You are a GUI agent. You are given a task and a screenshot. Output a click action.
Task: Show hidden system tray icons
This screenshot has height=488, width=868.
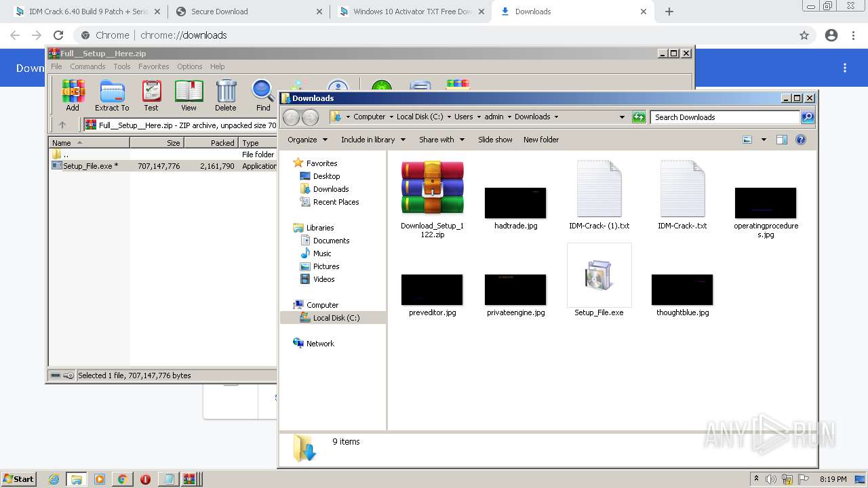756,479
